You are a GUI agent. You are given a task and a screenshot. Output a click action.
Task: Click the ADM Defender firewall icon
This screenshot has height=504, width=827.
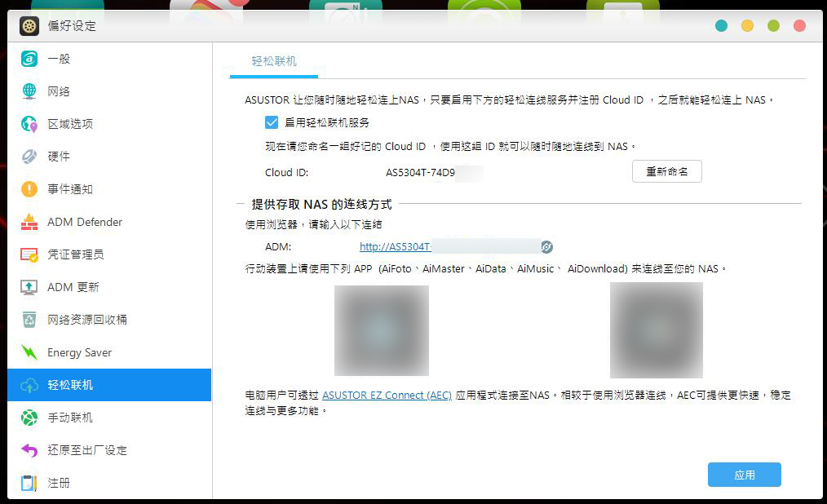point(29,222)
